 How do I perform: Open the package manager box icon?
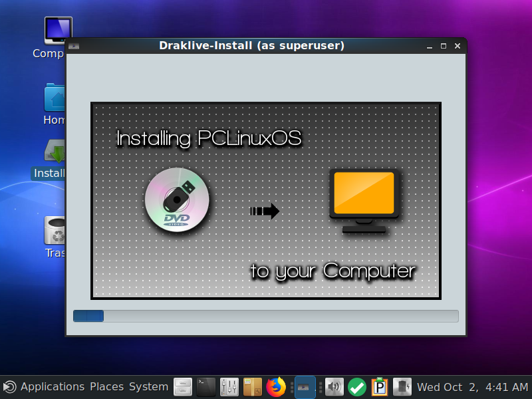[x=253, y=387]
